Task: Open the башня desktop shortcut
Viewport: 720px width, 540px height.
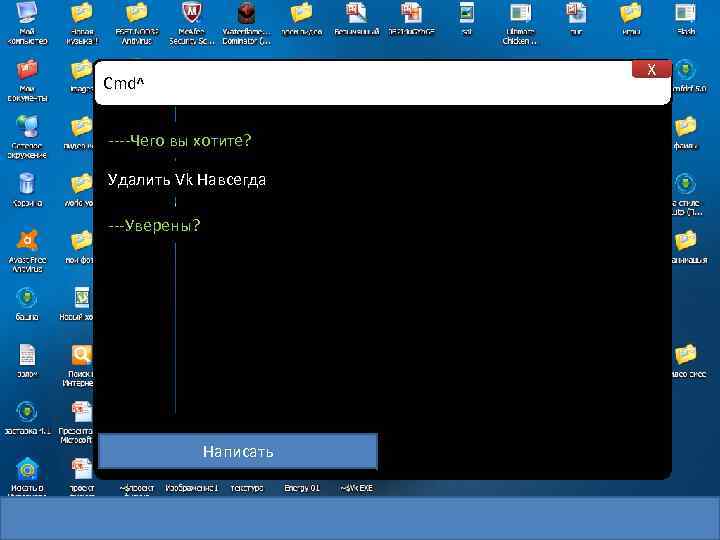Action: point(27,304)
